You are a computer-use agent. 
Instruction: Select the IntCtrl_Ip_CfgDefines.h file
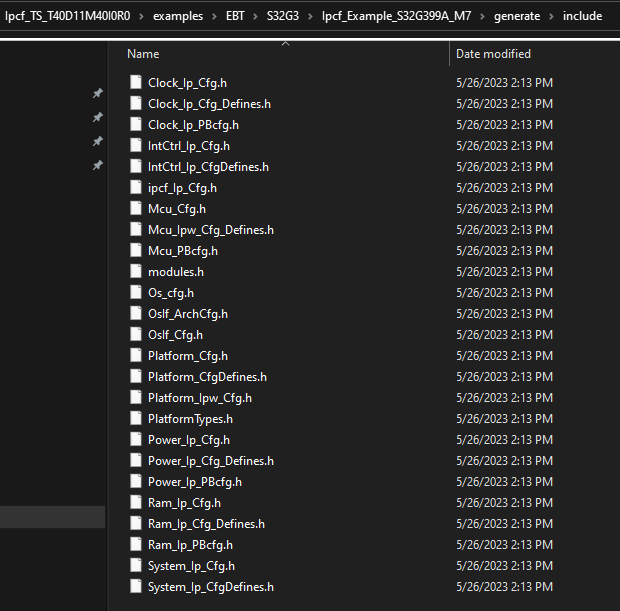pyautogui.click(x=208, y=166)
